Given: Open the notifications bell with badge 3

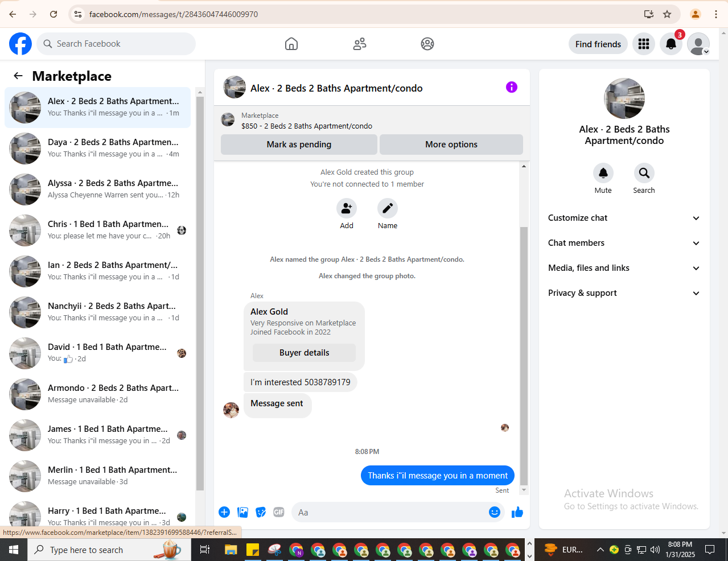Looking at the screenshot, I should click(671, 44).
